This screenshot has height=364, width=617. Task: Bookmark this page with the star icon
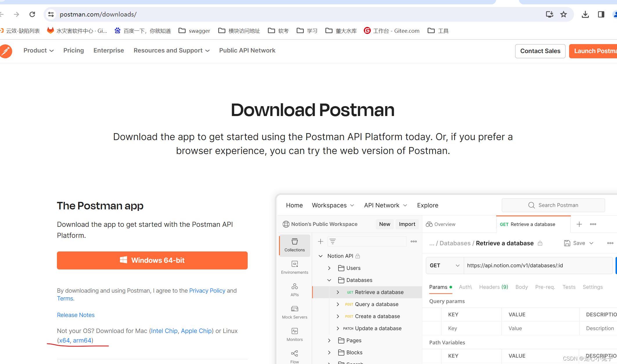[564, 14]
